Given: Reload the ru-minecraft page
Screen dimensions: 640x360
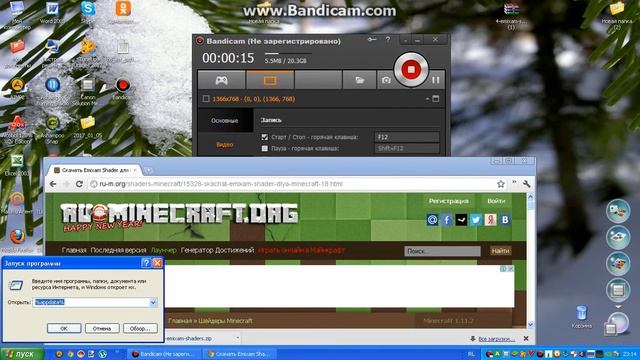Looking at the screenshot, I should (79, 184).
